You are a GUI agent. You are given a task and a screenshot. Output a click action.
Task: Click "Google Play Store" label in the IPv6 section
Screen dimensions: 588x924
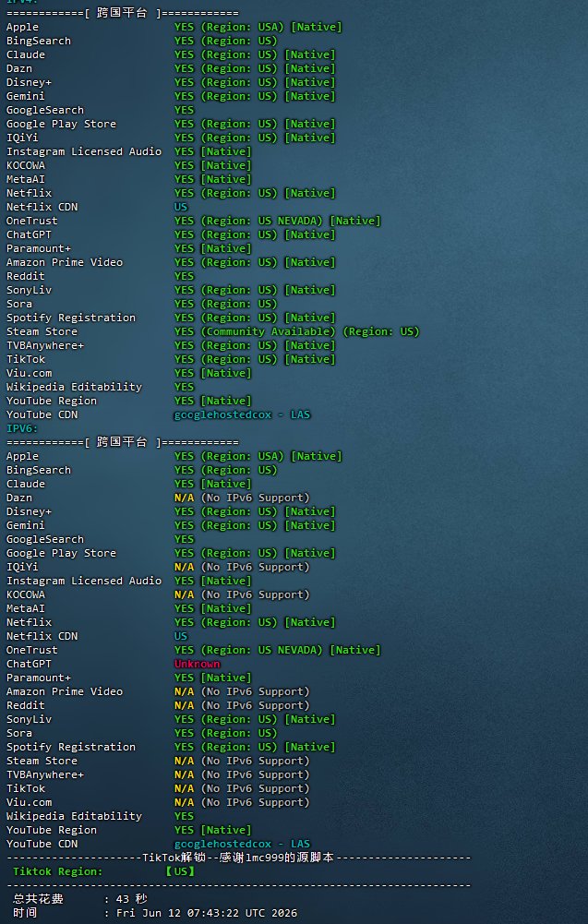pyautogui.click(x=61, y=553)
